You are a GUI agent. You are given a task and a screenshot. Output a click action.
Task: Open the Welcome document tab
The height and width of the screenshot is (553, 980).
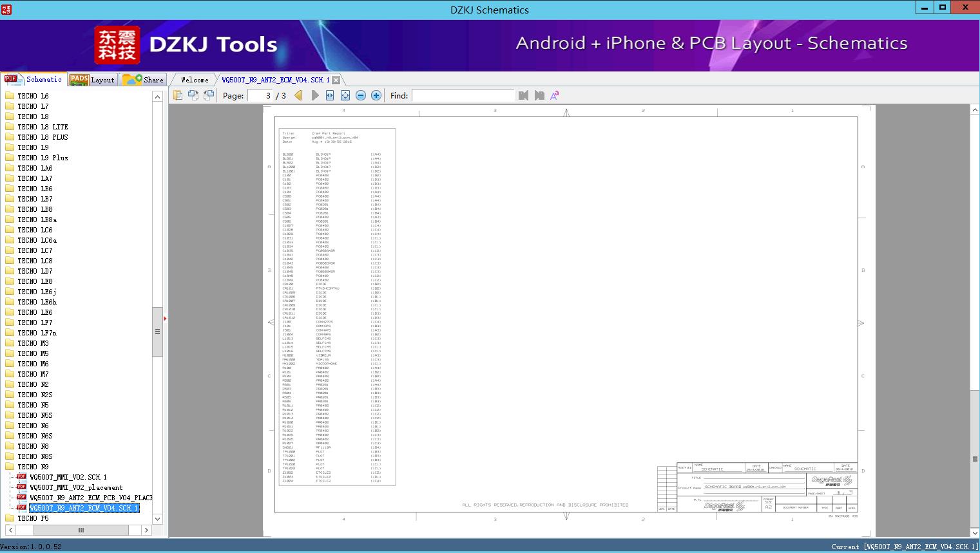coord(194,80)
